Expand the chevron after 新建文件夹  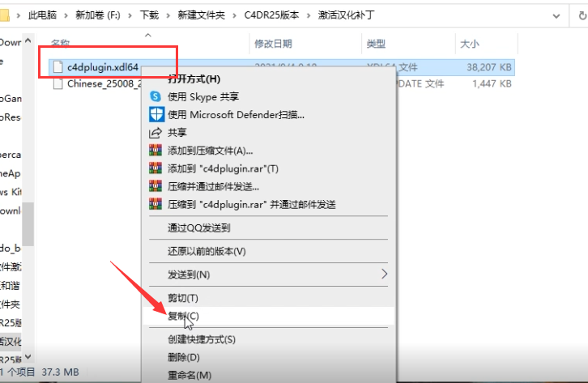(x=234, y=15)
